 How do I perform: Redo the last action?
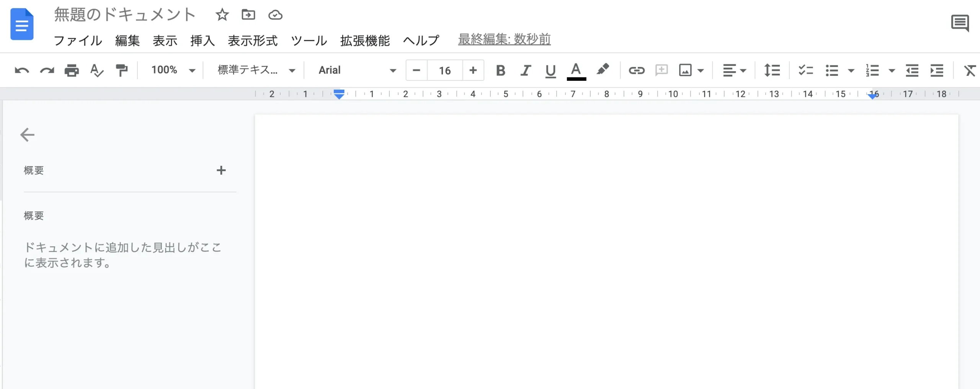47,70
